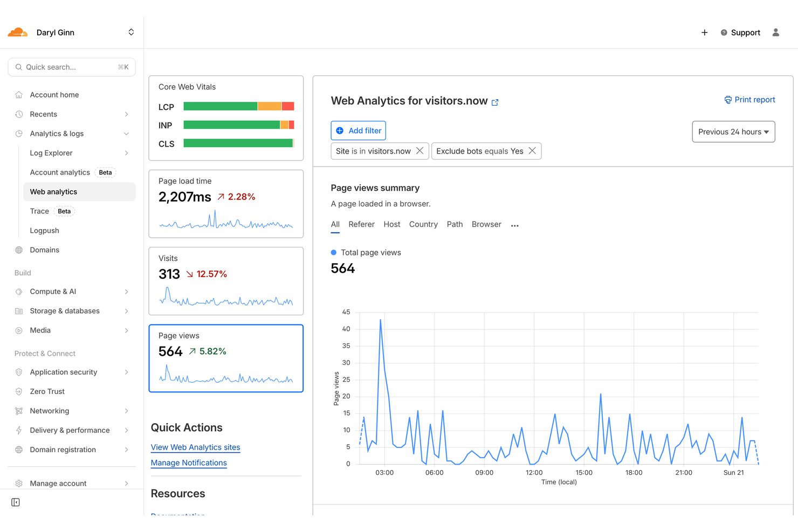Expand the Storage & databases chevron
This screenshot has height=532, width=798.
127,311
